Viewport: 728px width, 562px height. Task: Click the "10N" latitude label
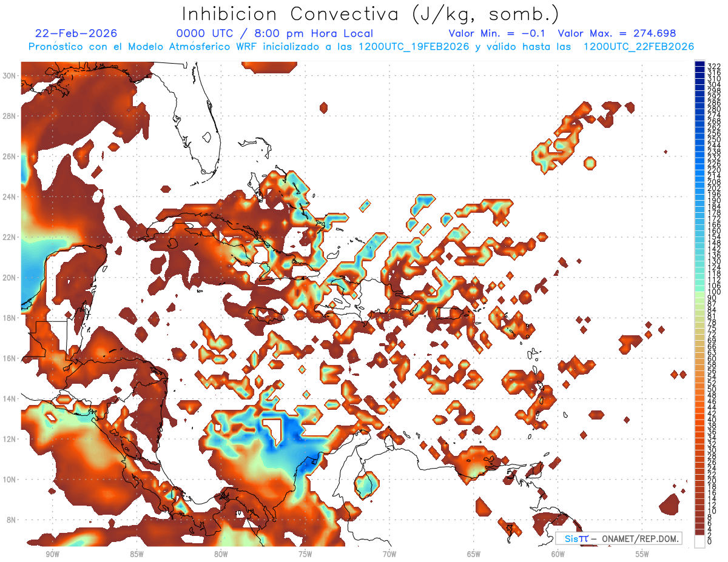click(10, 480)
